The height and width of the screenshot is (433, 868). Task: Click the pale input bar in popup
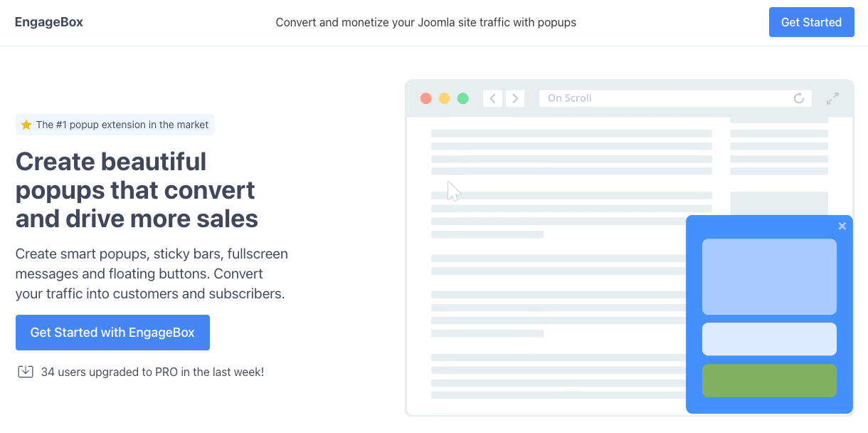(769, 339)
